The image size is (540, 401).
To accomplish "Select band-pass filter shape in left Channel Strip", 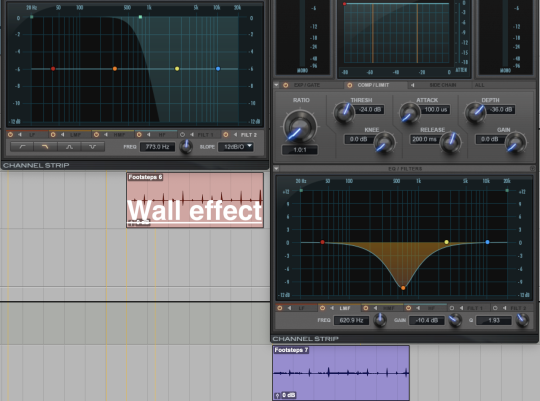I will point(69,147).
